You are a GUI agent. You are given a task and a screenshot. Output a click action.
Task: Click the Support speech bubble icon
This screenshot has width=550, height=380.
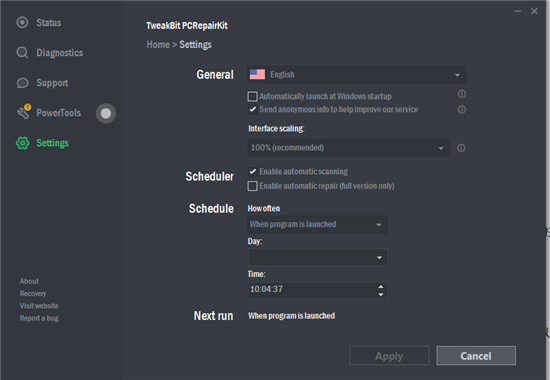click(x=22, y=83)
